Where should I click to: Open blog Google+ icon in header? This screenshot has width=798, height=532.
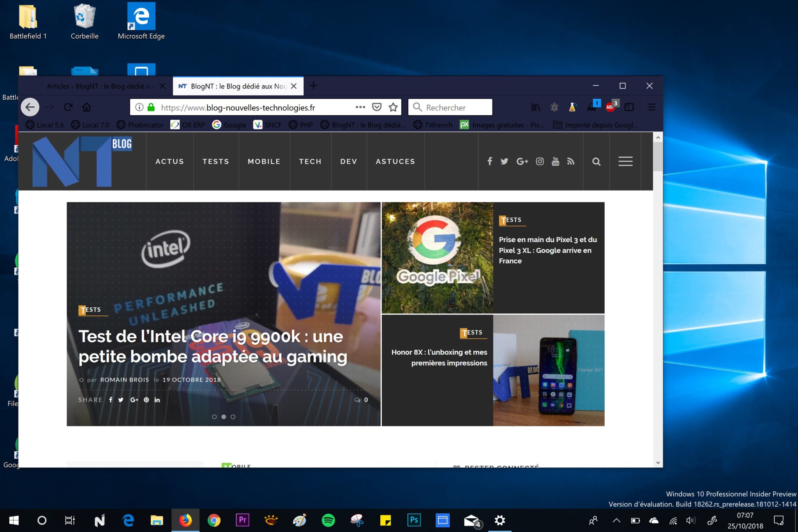click(x=522, y=161)
